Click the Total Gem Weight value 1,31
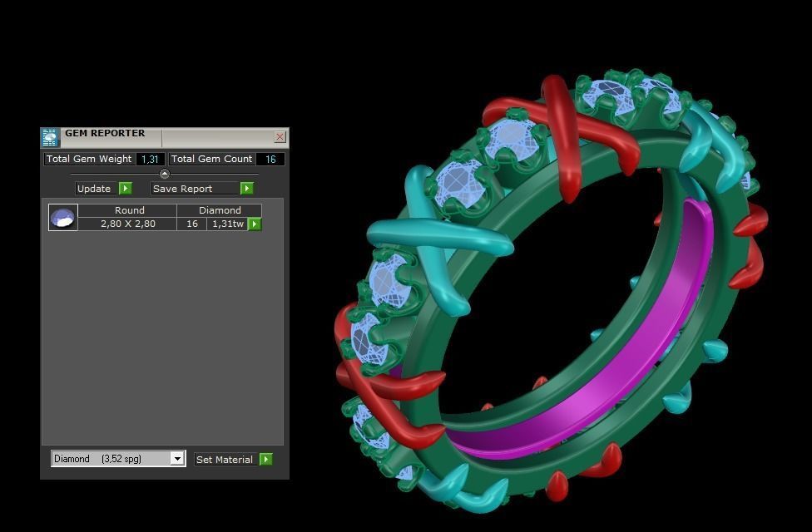The width and height of the screenshot is (812, 532). click(x=151, y=159)
